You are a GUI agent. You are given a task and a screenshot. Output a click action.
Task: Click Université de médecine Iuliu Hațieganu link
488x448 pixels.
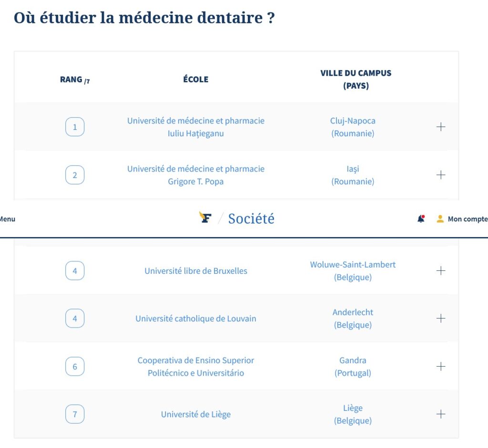tap(195, 127)
